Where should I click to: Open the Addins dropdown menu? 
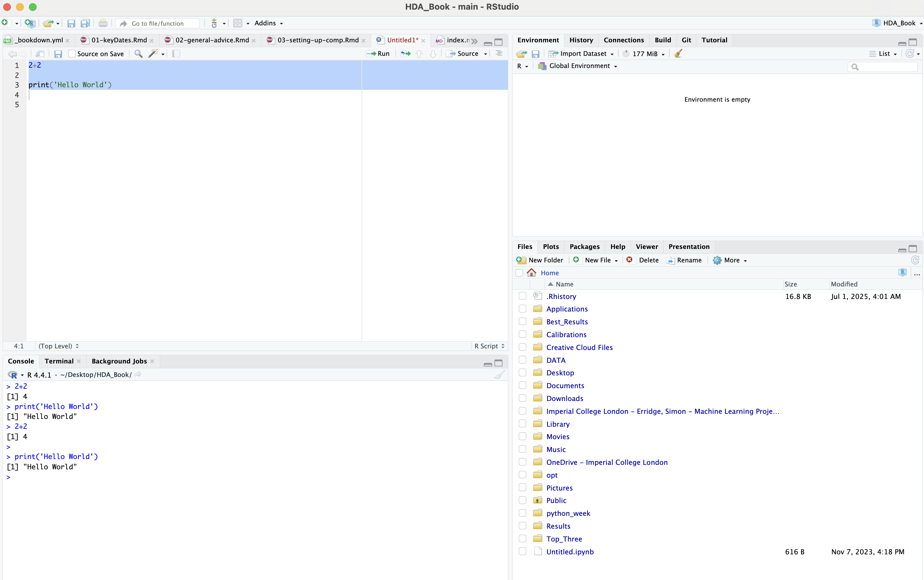pyautogui.click(x=269, y=23)
